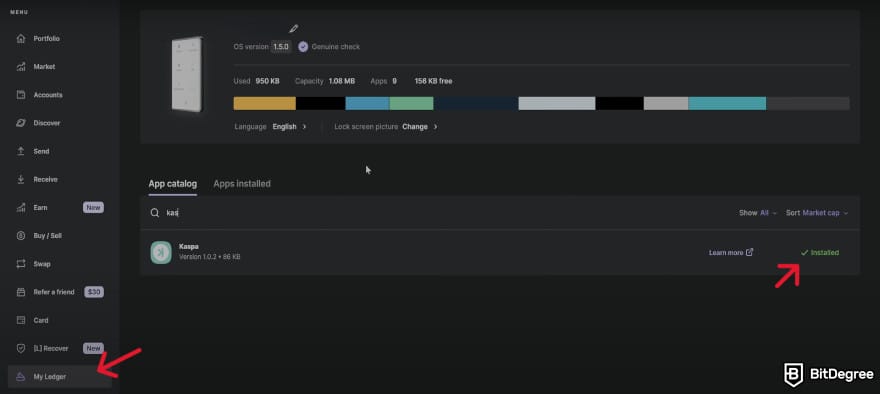
Task: Click the Send upload-arrow icon
Action: (x=21, y=152)
